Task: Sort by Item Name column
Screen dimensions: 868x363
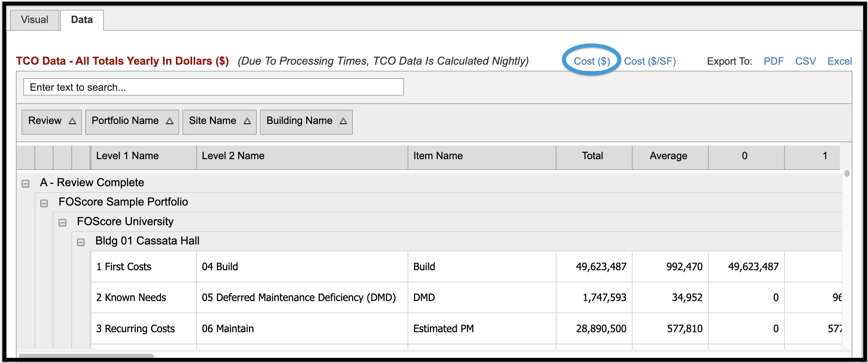Action: click(x=482, y=157)
